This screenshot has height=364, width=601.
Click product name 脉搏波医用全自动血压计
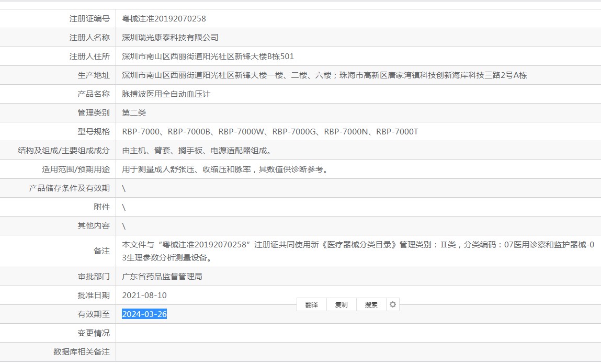click(x=166, y=94)
